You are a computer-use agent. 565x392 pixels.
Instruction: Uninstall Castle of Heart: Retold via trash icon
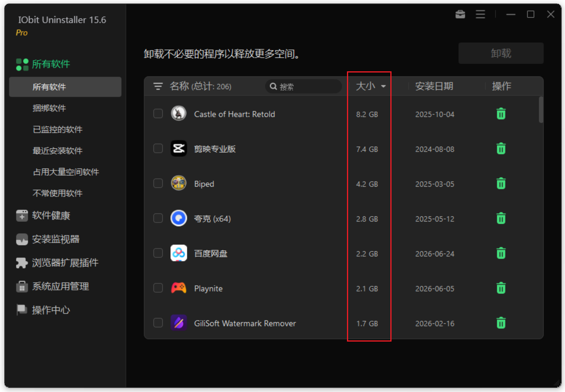coord(501,114)
